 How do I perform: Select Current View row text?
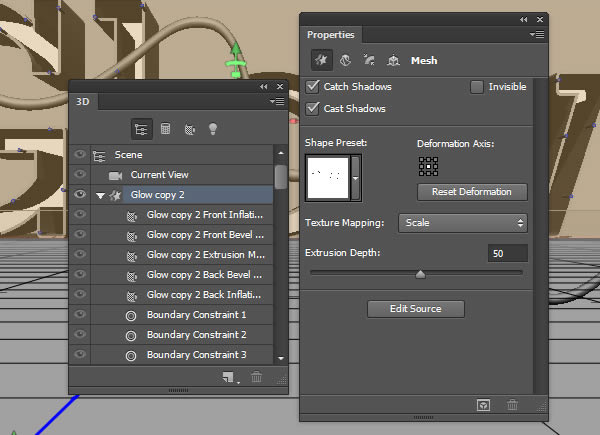point(160,175)
